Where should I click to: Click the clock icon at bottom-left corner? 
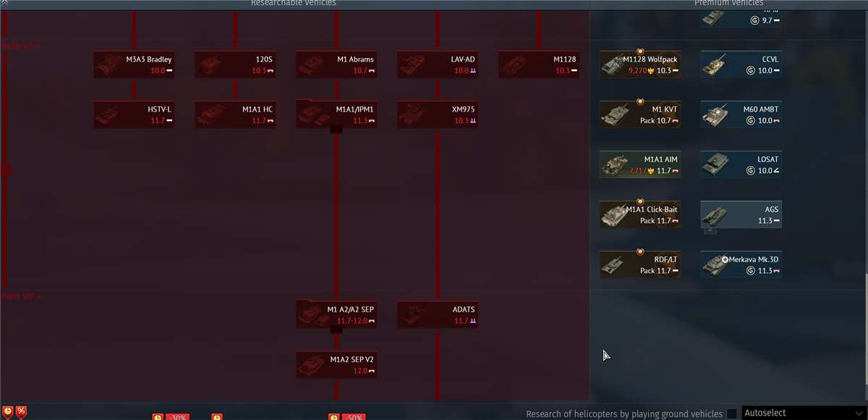[x=7, y=411]
